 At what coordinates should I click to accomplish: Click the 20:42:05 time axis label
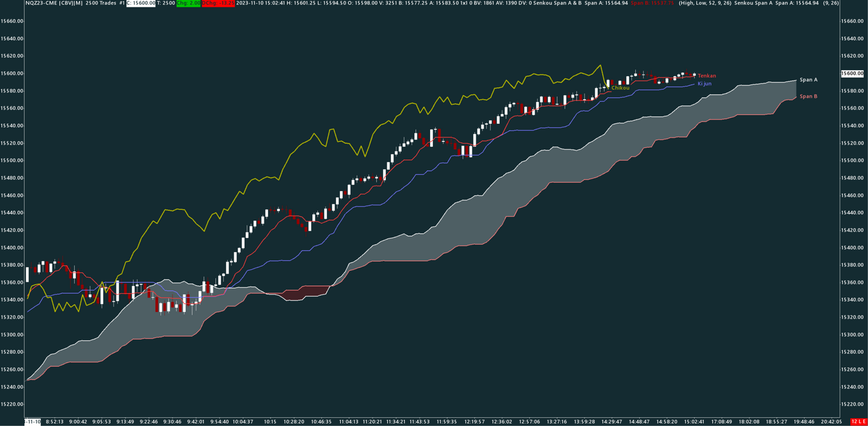click(831, 422)
